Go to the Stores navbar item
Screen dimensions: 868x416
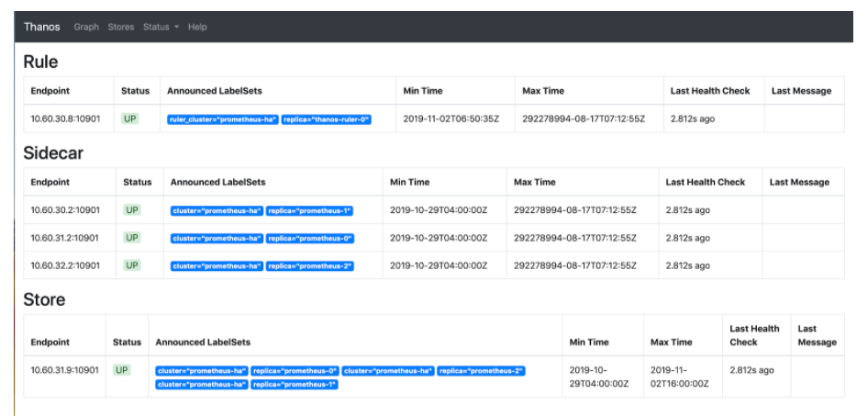[x=121, y=27]
